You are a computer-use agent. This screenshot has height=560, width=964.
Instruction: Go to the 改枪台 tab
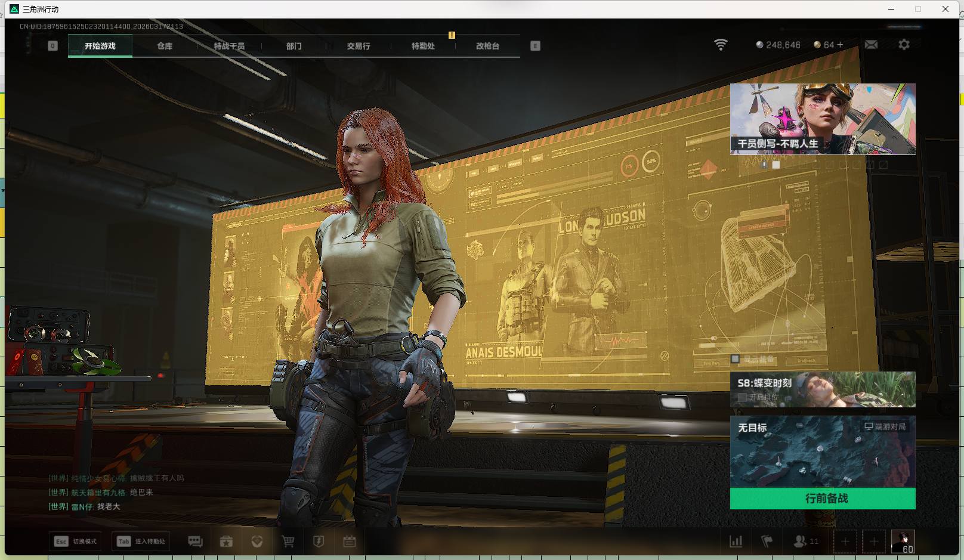487,46
